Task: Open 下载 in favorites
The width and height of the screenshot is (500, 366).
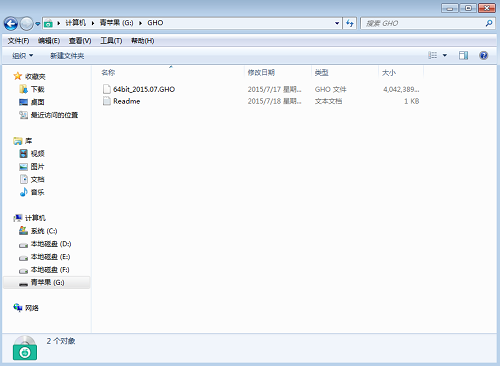Action: [x=38, y=89]
